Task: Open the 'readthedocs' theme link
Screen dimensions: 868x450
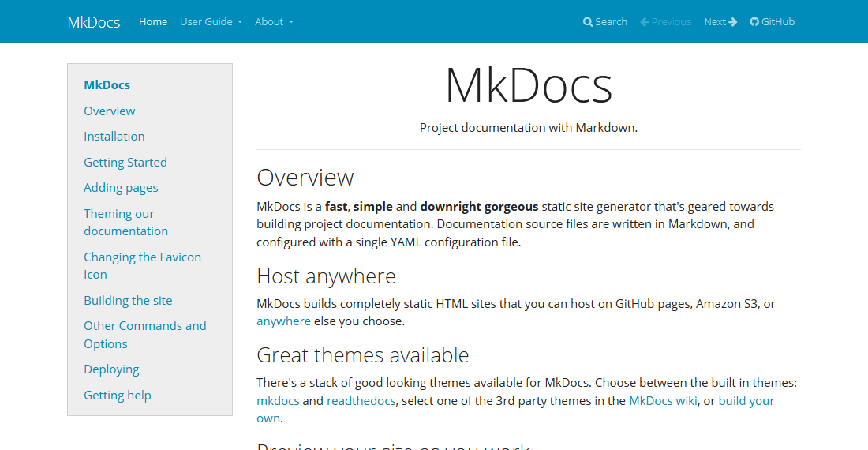Action: 361,400
